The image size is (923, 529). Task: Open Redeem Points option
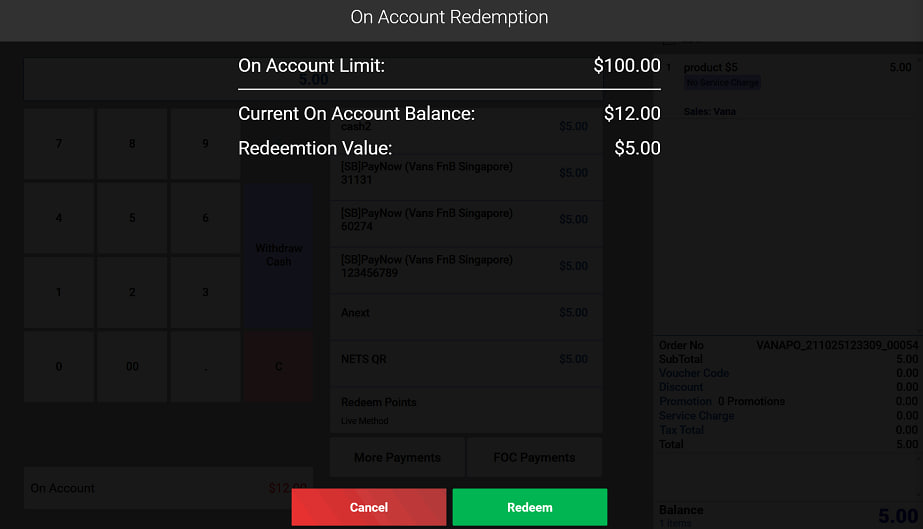point(466,410)
